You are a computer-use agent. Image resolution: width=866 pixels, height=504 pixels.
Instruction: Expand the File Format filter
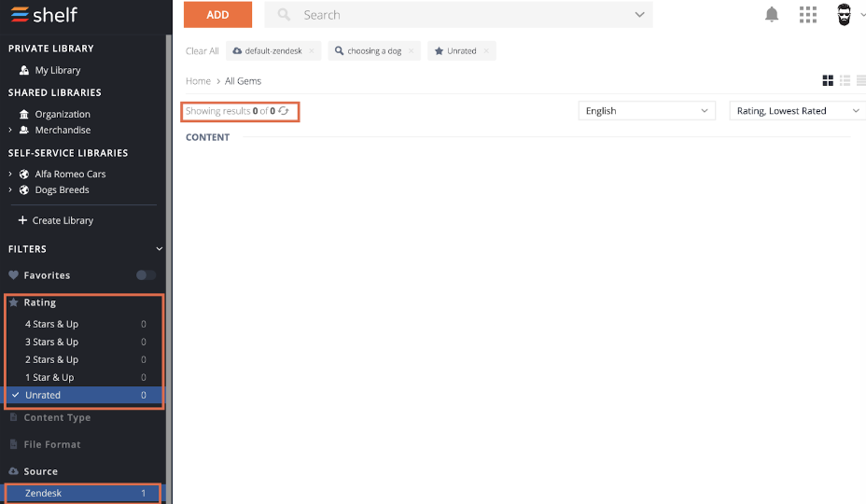coord(52,443)
